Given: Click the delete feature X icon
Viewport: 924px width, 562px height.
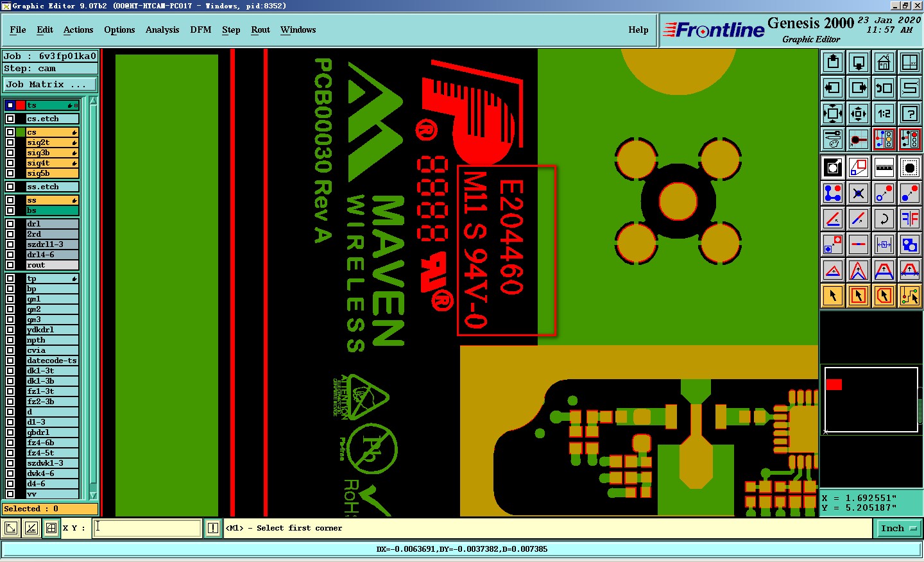Looking at the screenshot, I should coord(859,193).
